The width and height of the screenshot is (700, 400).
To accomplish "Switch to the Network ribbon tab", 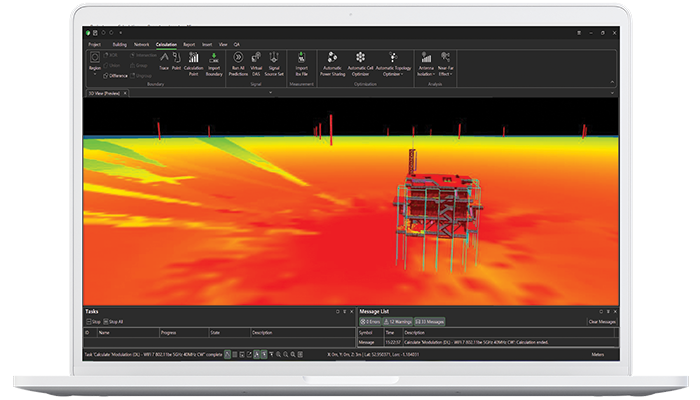I will pos(142,45).
